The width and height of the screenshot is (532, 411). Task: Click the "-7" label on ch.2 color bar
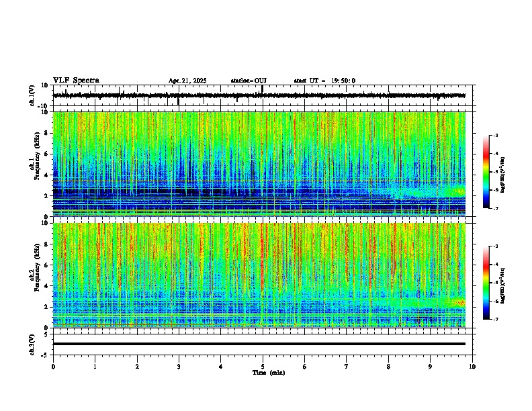tap(495, 320)
